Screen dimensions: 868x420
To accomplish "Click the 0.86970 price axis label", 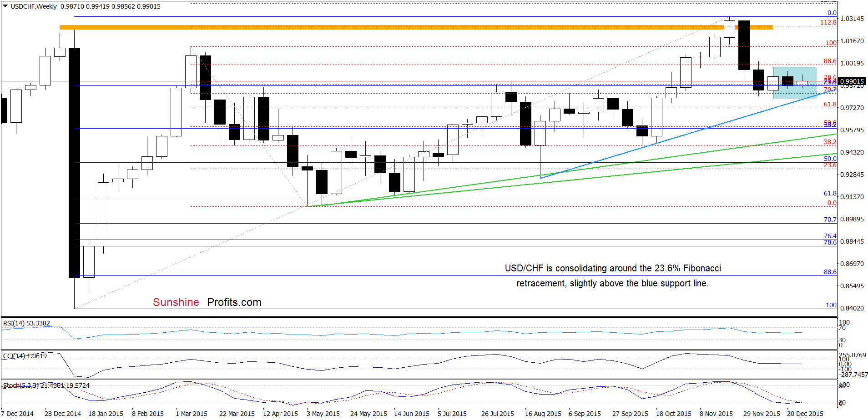I will [x=852, y=264].
